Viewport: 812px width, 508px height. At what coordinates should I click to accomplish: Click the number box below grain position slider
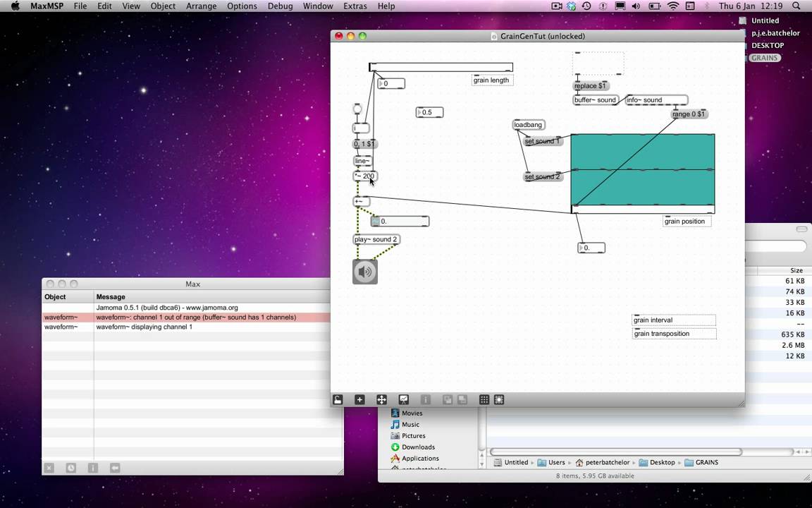coord(591,248)
